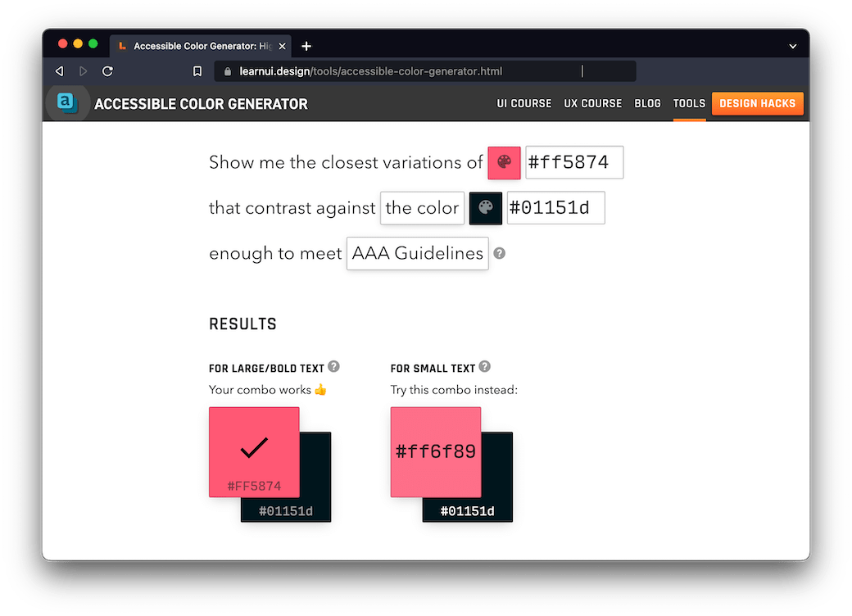Click the browser back arrow
Viewport: 852px width, 616px height.
click(x=60, y=71)
